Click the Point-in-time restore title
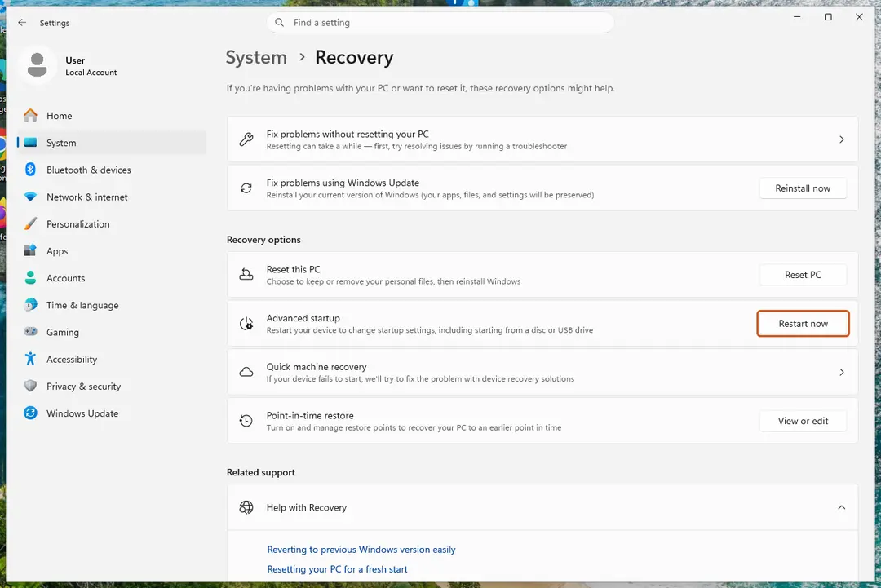The image size is (881, 588). 310,416
